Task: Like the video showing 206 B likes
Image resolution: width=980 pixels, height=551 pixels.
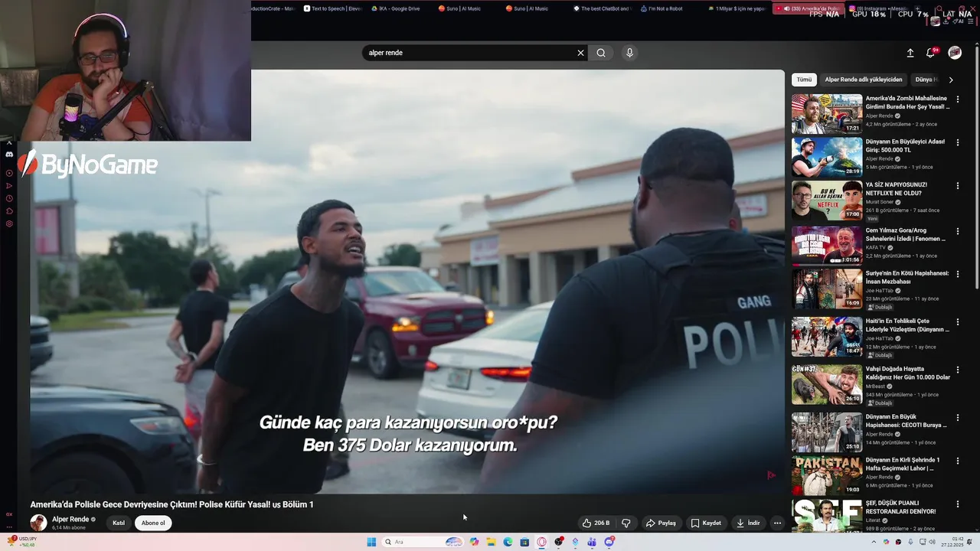Action: coord(596,523)
